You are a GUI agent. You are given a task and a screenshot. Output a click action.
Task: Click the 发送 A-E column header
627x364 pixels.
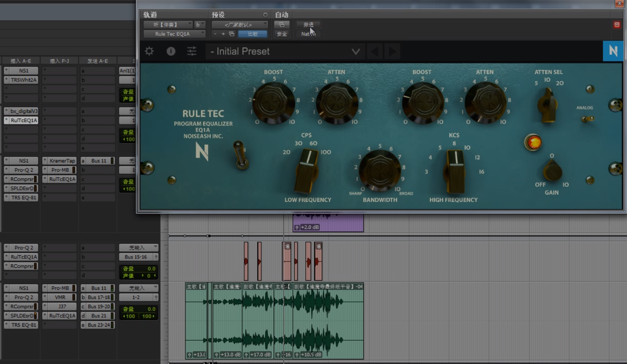pyautogui.click(x=98, y=61)
